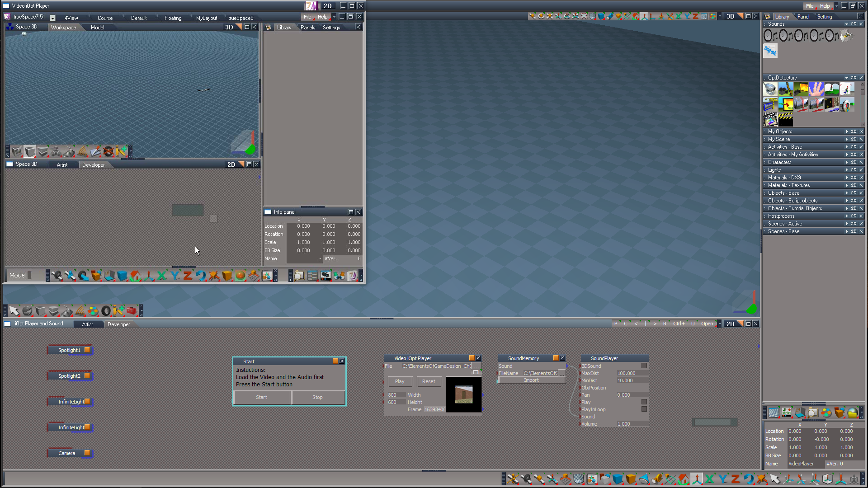The height and width of the screenshot is (488, 868).
Task: Select the arrow pointer tool in viewport toolbar
Action: (14, 311)
